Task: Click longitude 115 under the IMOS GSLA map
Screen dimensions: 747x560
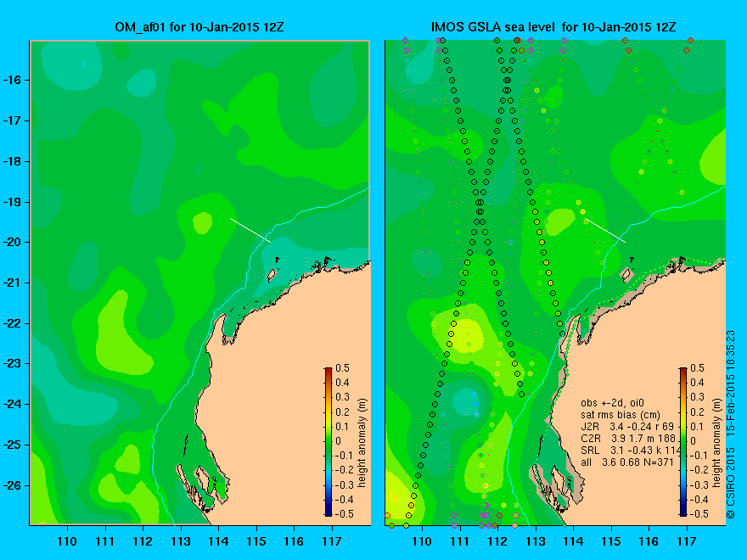Action: click(611, 541)
